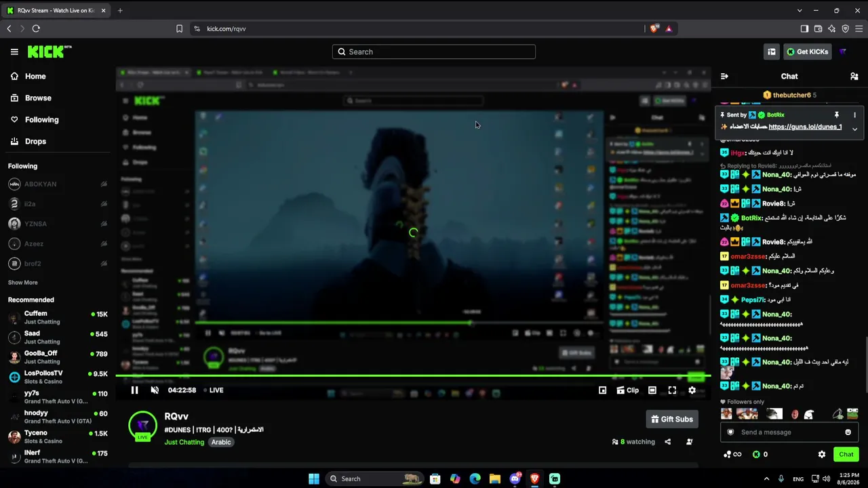Create a clip with Clip button

click(627, 390)
